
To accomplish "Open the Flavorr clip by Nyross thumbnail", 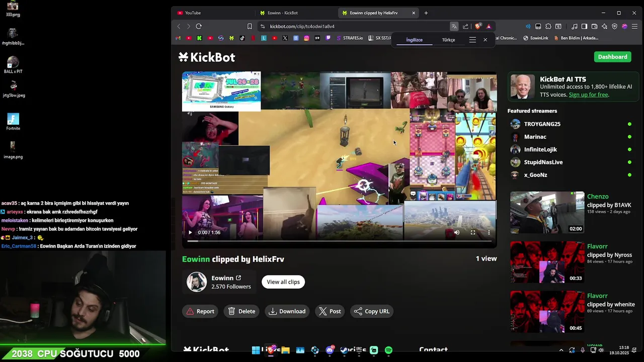I will (547, 262).
